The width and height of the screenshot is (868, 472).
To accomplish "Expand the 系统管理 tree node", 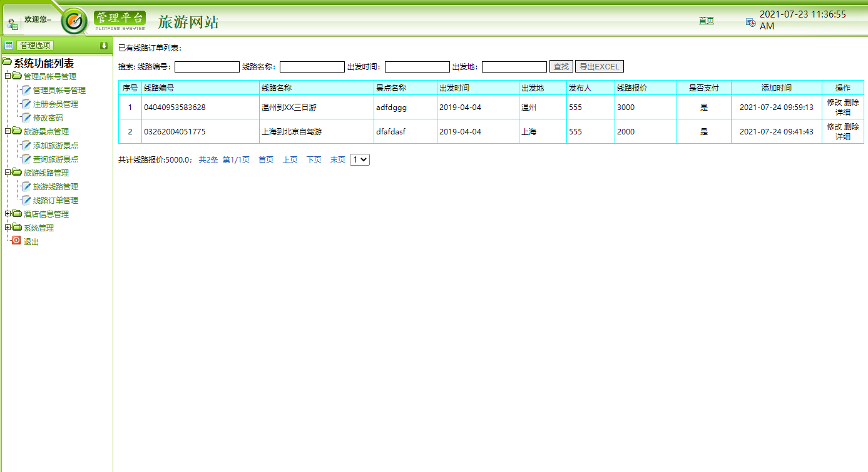I will 6,228.
